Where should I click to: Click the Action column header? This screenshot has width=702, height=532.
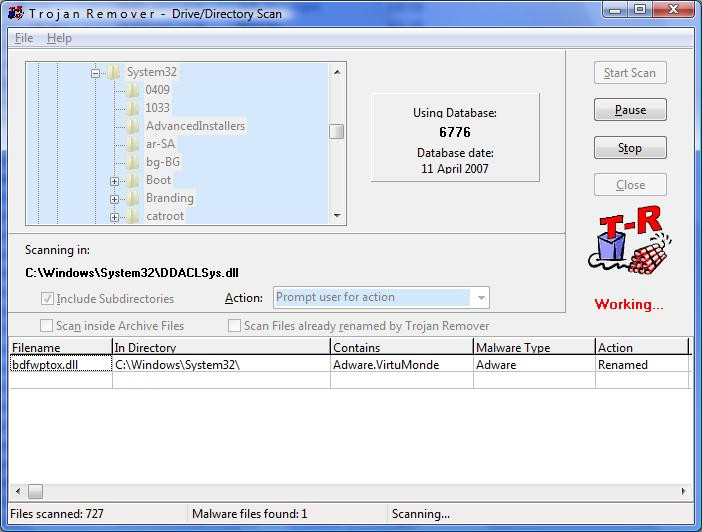pos(642,348)
